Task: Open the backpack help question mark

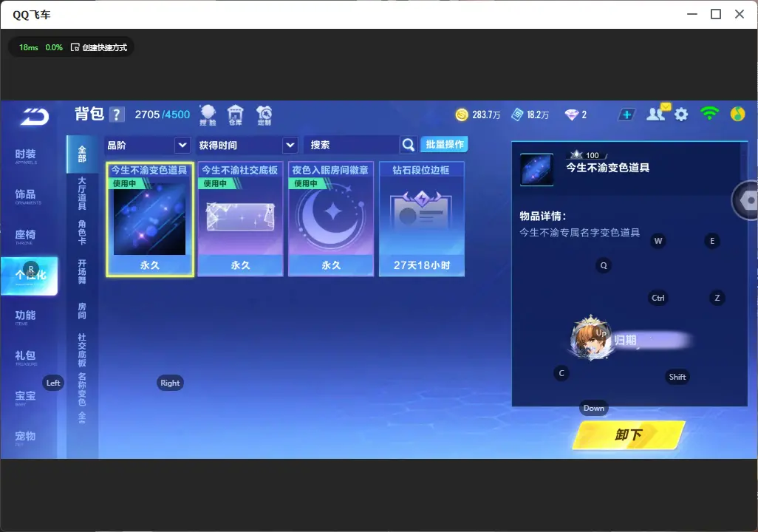Action: (117, 115)
